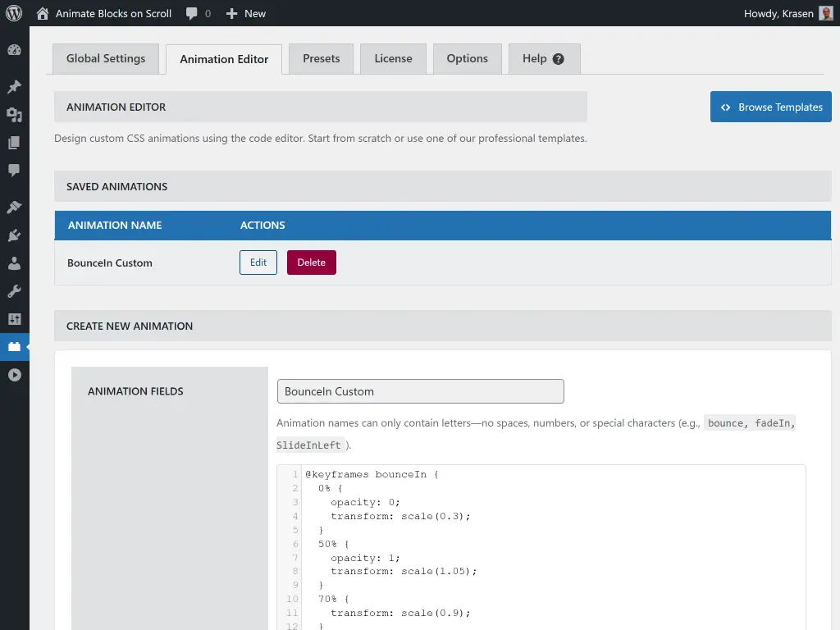
Task: Open the Global Settings tab
Action: point(105,58)
